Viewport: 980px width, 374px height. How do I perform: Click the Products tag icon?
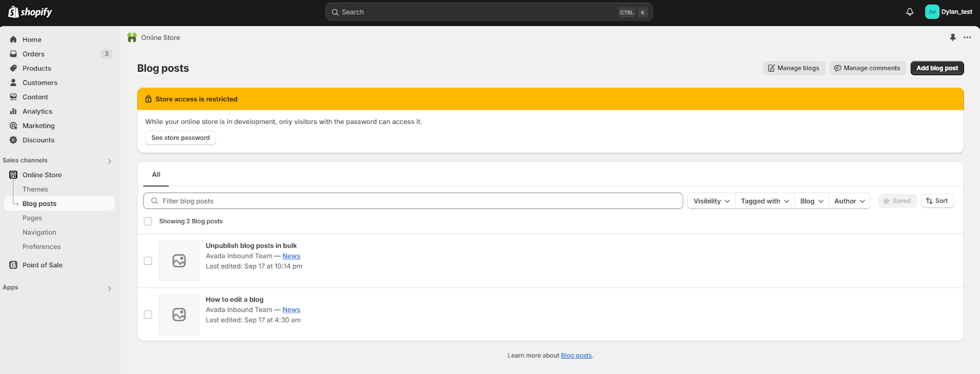(13, 68)
